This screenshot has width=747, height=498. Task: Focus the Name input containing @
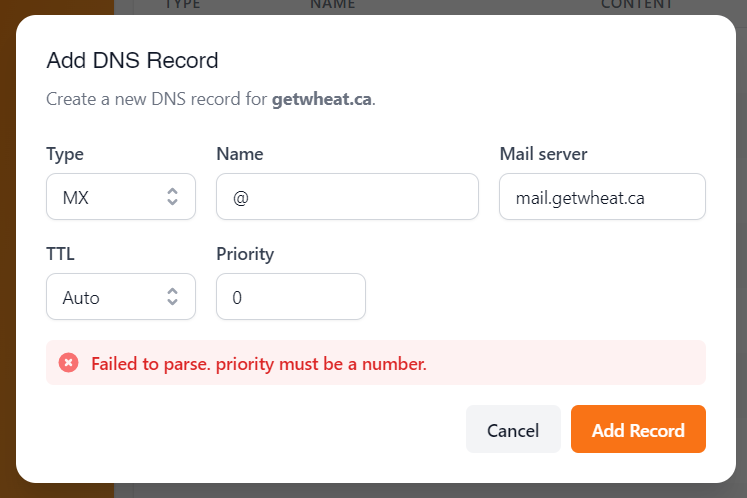pos(347,196)
